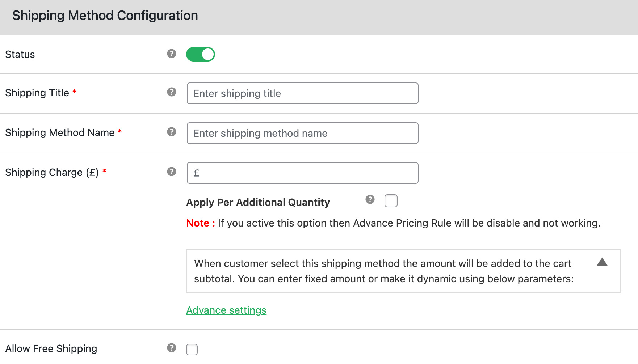Collapse the shipping charge description with triangle arrow
Screen dimensions: 638x364
click(x=602, y=262)
